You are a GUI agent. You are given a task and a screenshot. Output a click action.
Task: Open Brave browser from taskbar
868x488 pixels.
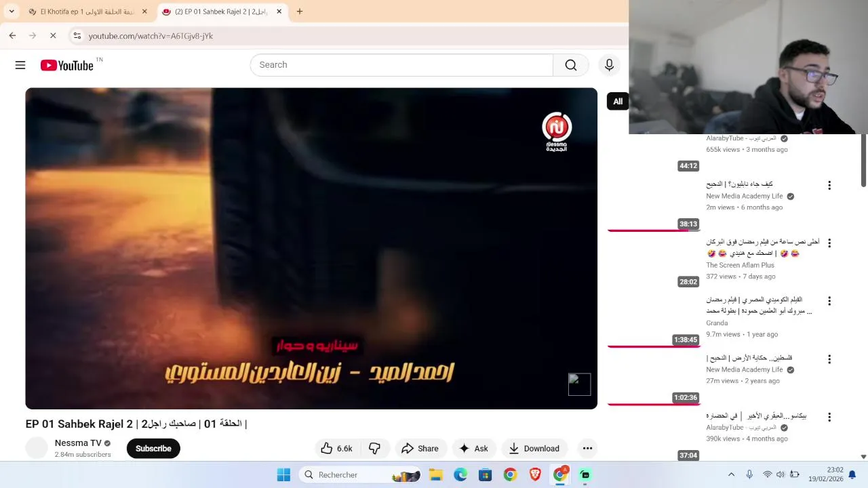click(x=535, y=474)
